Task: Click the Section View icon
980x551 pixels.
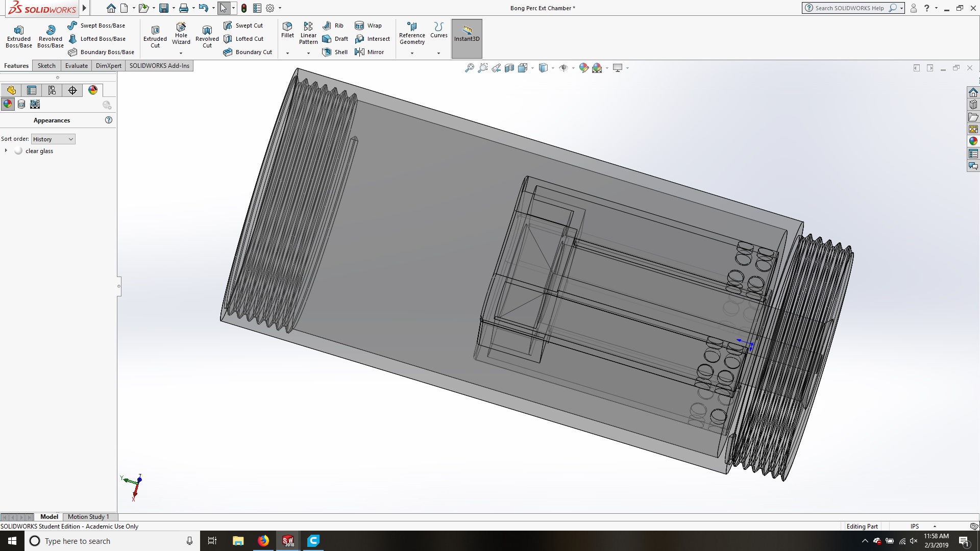Action: click(509, 68)
